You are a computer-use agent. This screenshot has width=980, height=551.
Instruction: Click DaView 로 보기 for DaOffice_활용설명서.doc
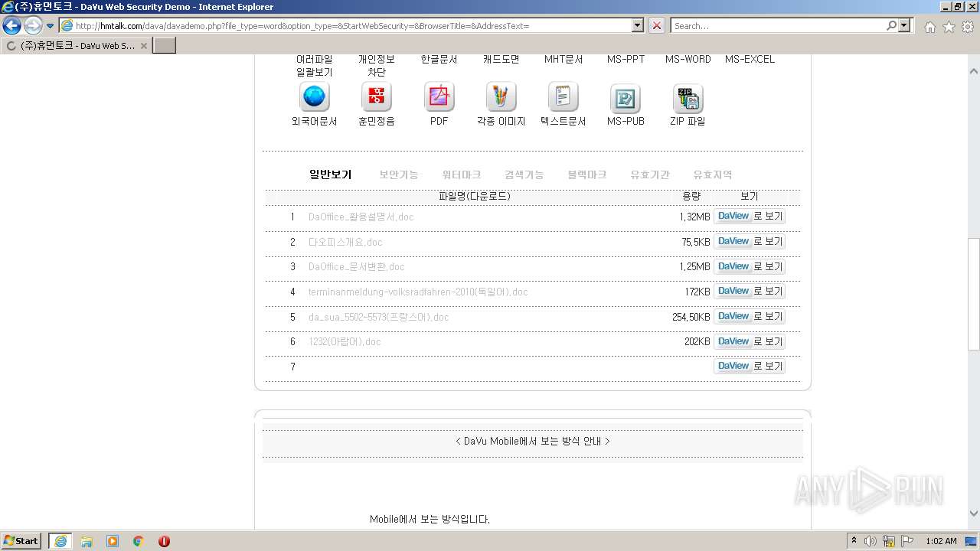click(x=750, y=217)
